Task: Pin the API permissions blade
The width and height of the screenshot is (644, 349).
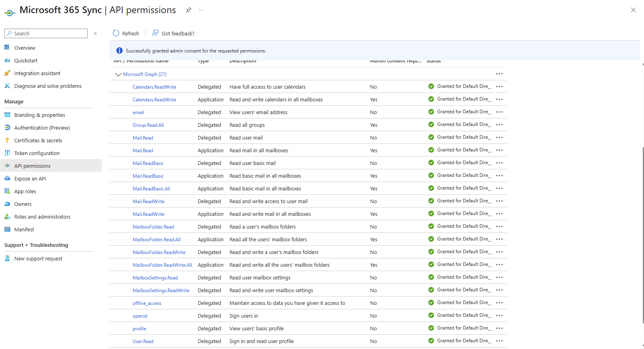Action: (x=189, y=10)
